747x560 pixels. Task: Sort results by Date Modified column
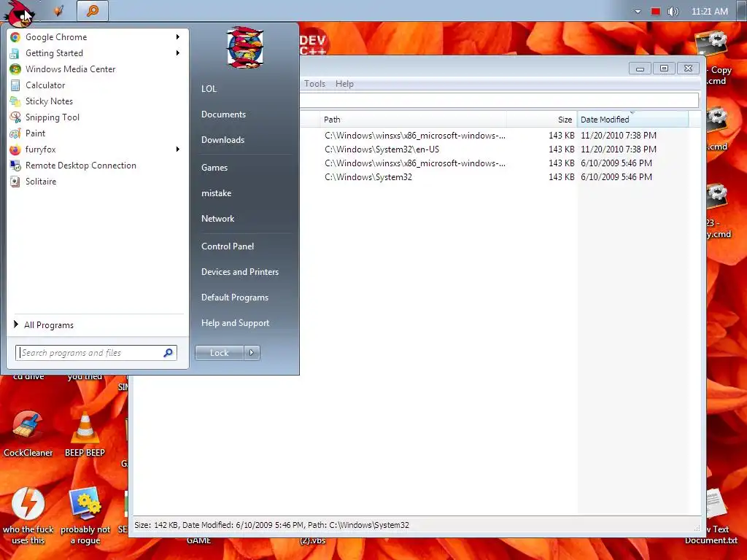click(x=632, y=120)
